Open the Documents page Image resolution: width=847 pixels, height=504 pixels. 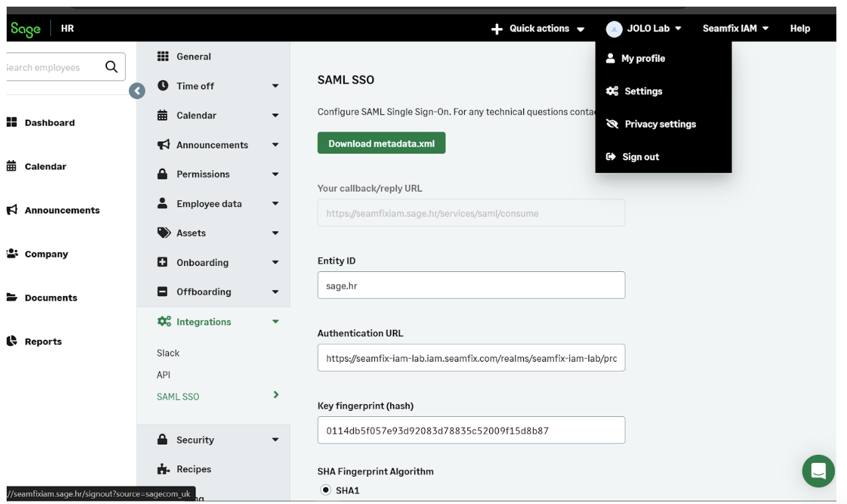51,297
